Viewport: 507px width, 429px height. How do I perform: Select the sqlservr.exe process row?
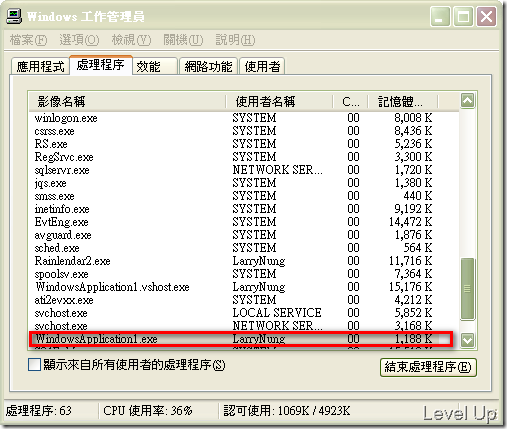pos(244,170)
